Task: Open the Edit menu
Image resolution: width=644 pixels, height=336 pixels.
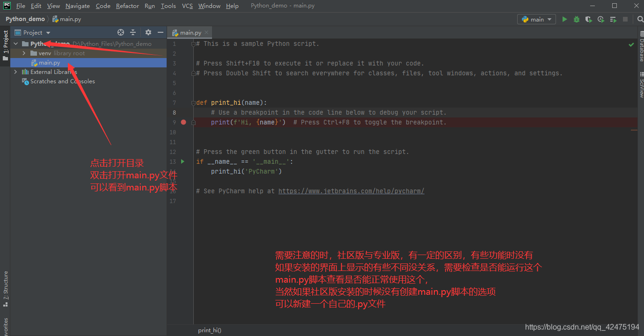Action: coord(36,6)
